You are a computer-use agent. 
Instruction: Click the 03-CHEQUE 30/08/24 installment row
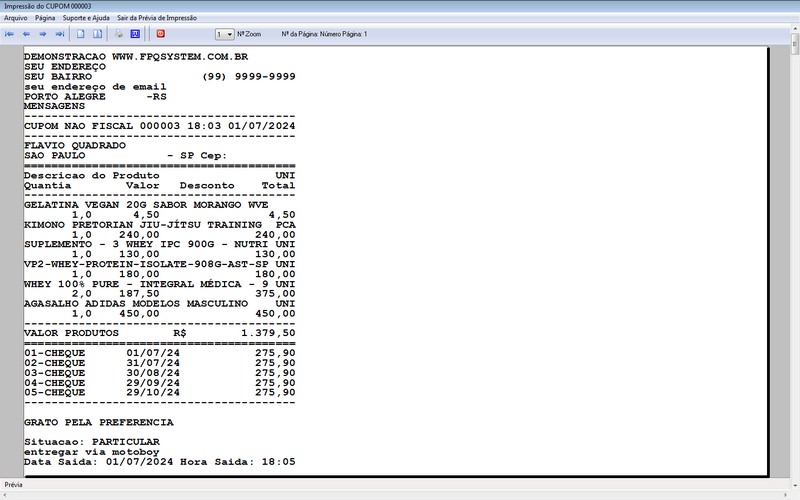[x=159, y=373]
